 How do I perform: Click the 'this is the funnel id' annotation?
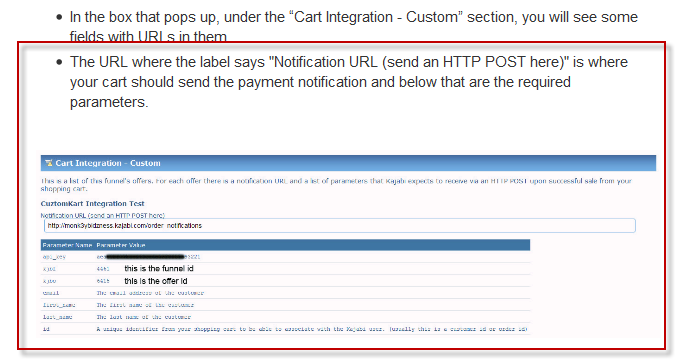(159, 268)
